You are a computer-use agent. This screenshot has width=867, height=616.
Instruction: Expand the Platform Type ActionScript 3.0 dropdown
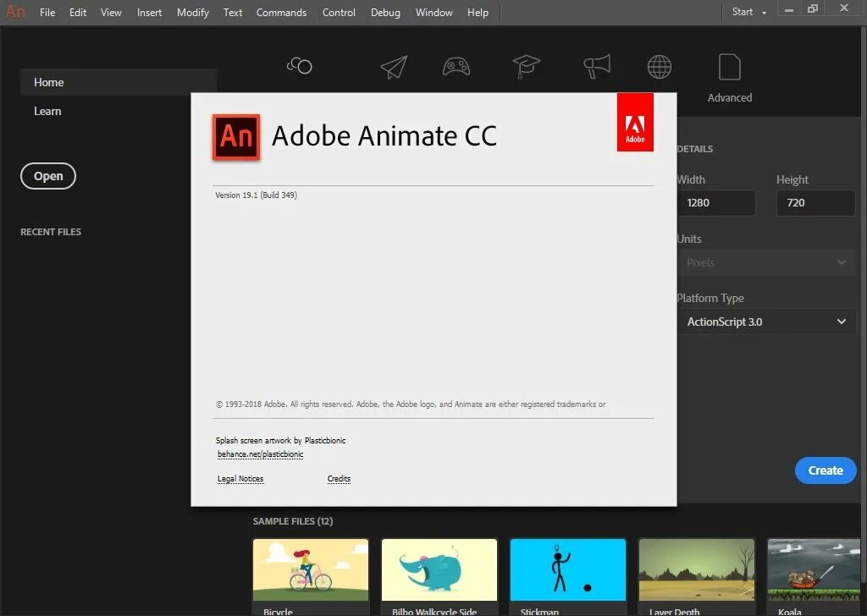click(x=766, y=322)
